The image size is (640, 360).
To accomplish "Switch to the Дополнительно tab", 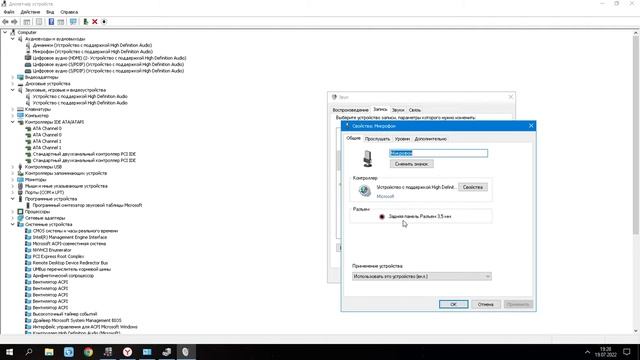I will pyautogui.click(x=430, y=139).
